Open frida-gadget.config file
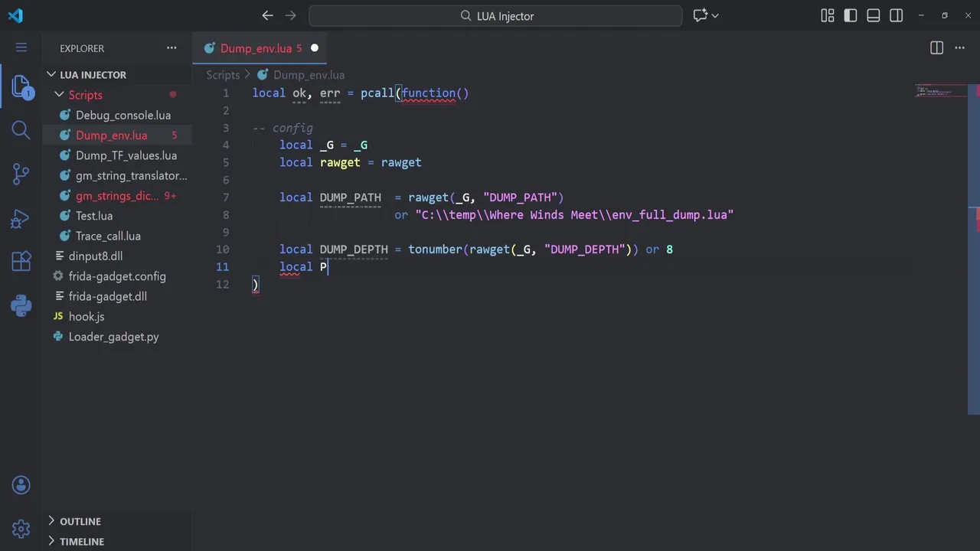980x551 pixels. 117,276
